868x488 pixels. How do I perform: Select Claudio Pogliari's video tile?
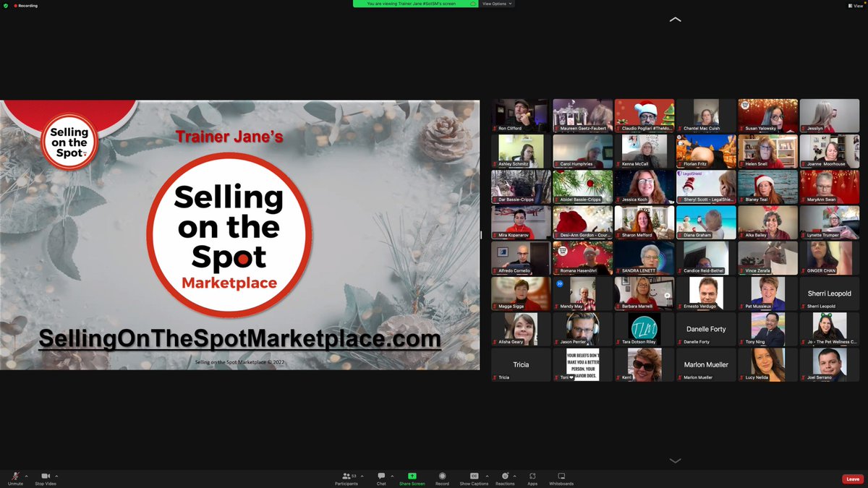tap(644, 116)
